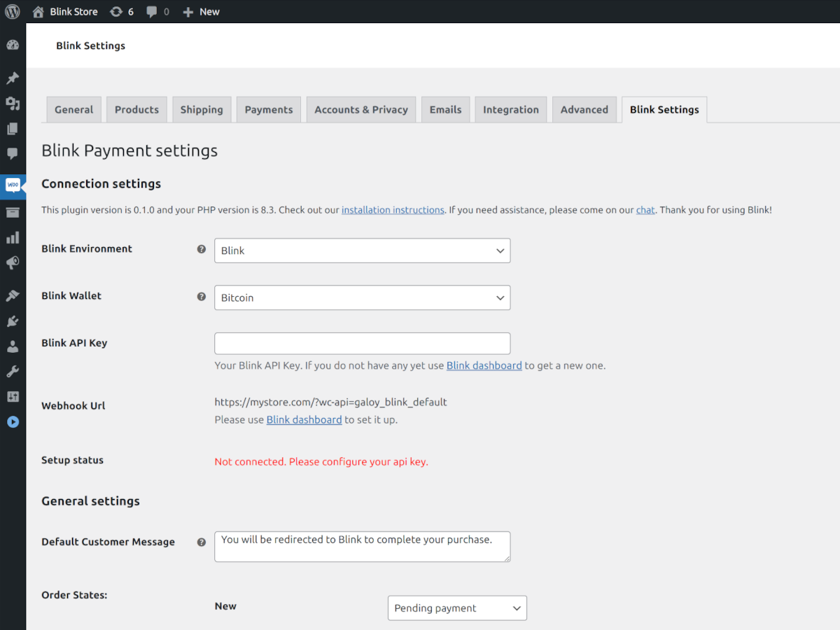Screen dimensions: 840x630
Task: Click the Blink Store home icon
Action: [x=38, y=12]
